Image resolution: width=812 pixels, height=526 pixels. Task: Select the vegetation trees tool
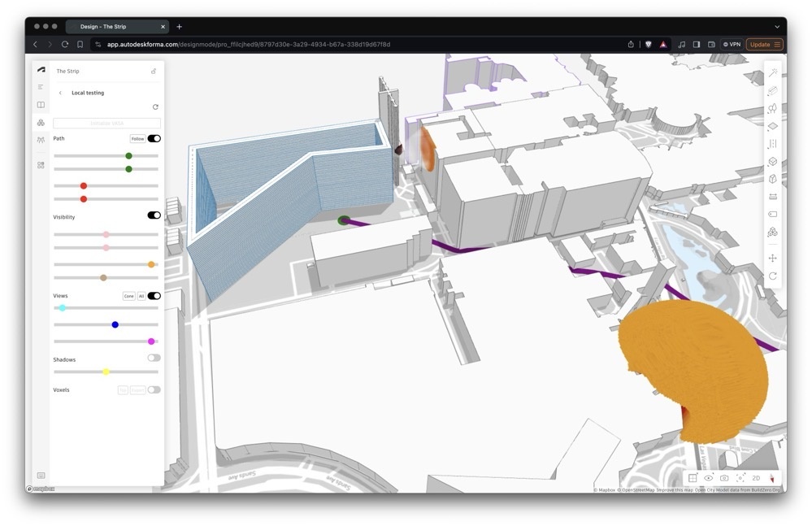tap(772, 108)
